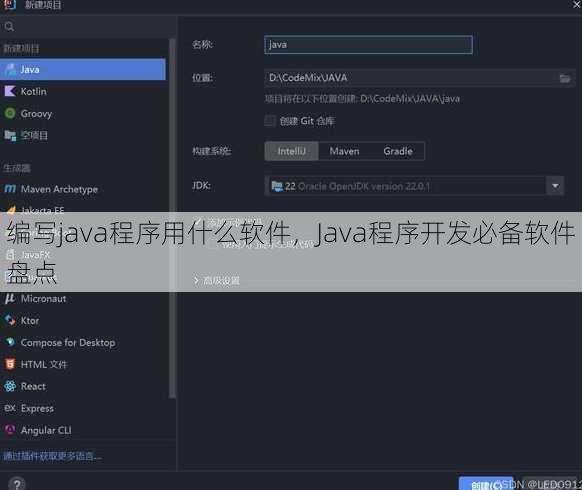582x490 pixels.
Task: Switch build system to Maven
Action: (344, 151)
